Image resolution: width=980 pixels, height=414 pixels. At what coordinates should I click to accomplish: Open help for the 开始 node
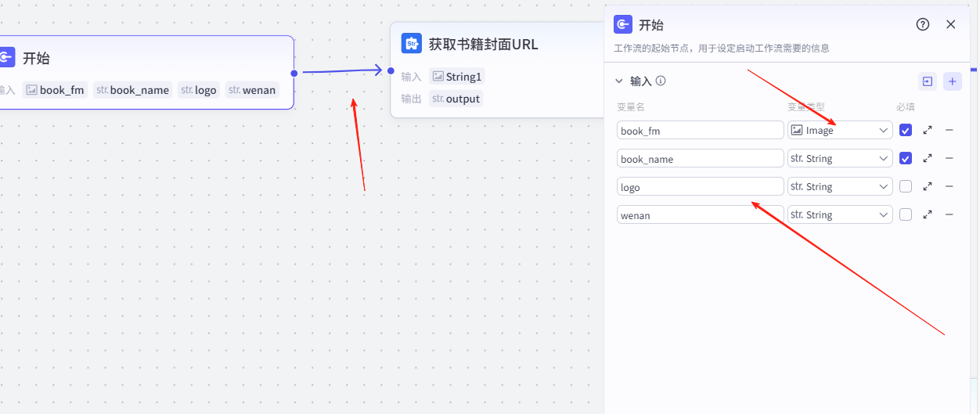pos(923,24)
